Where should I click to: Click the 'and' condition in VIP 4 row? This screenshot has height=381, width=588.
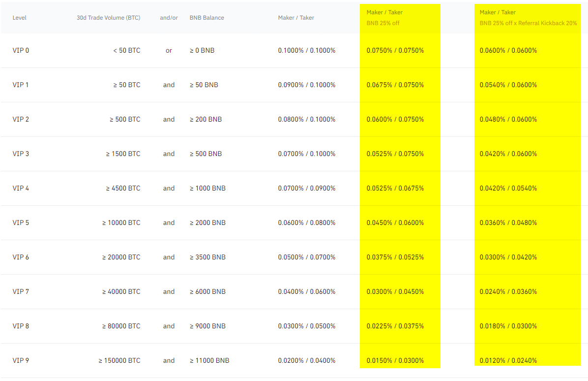coord(169,188)
